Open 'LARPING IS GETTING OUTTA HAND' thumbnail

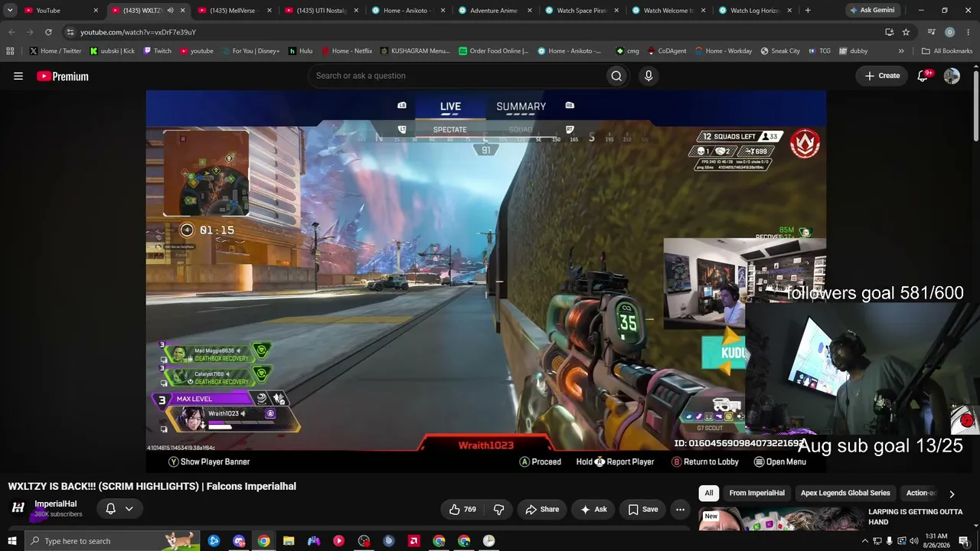(x=781, y=518)
